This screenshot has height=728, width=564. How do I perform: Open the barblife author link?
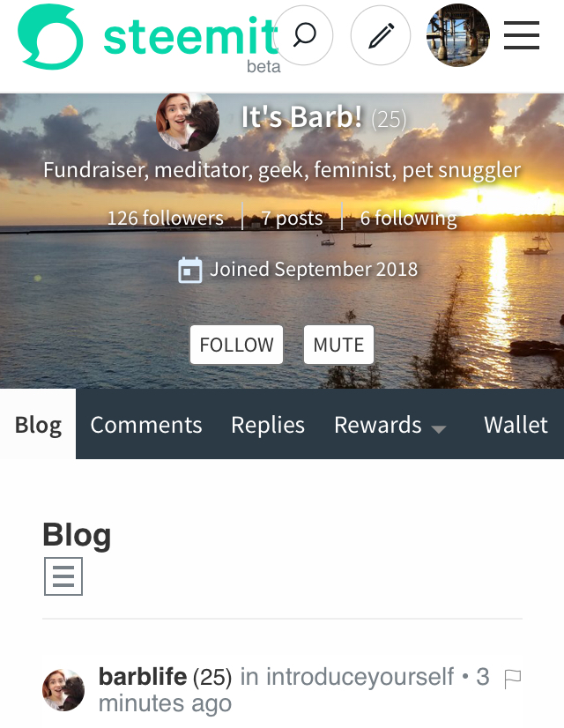[x=143, y=677]
